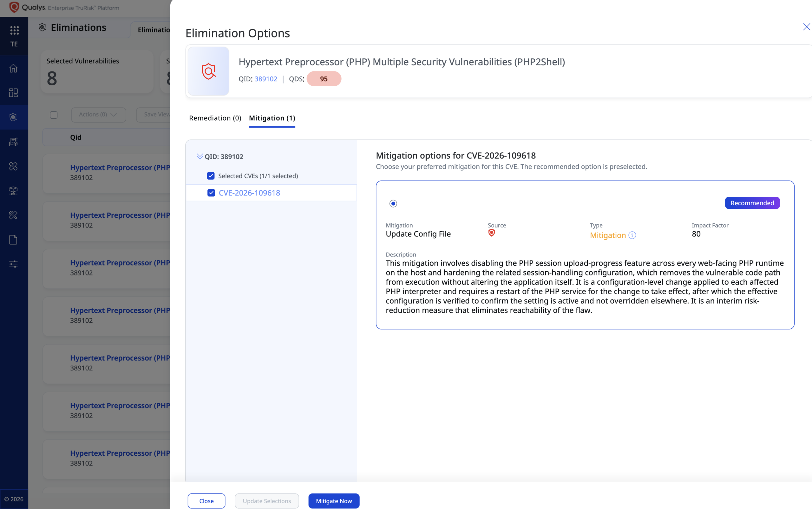Go to Home in the sidebar

click(13, 68)
